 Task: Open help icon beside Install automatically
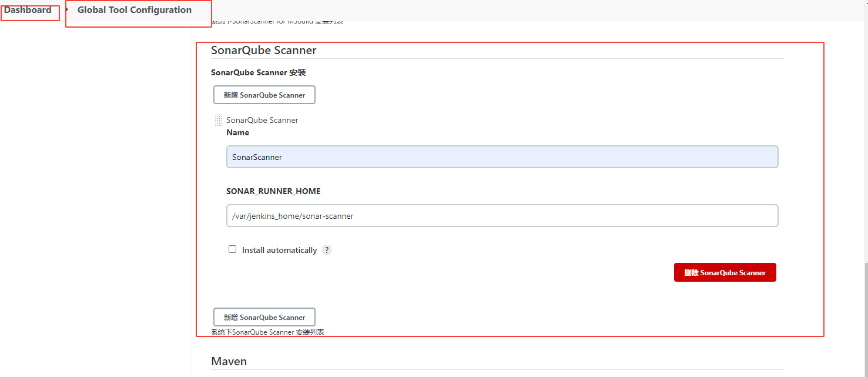(327, 250)
